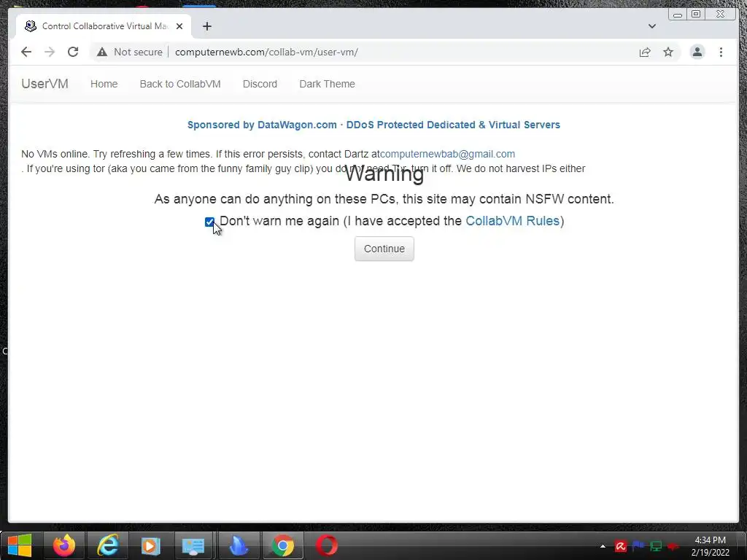The height and width of the screenshot is (560, 747).
Task: Close the Control Collaborative Virtual Machine tab
Action: tap(179, 26)
